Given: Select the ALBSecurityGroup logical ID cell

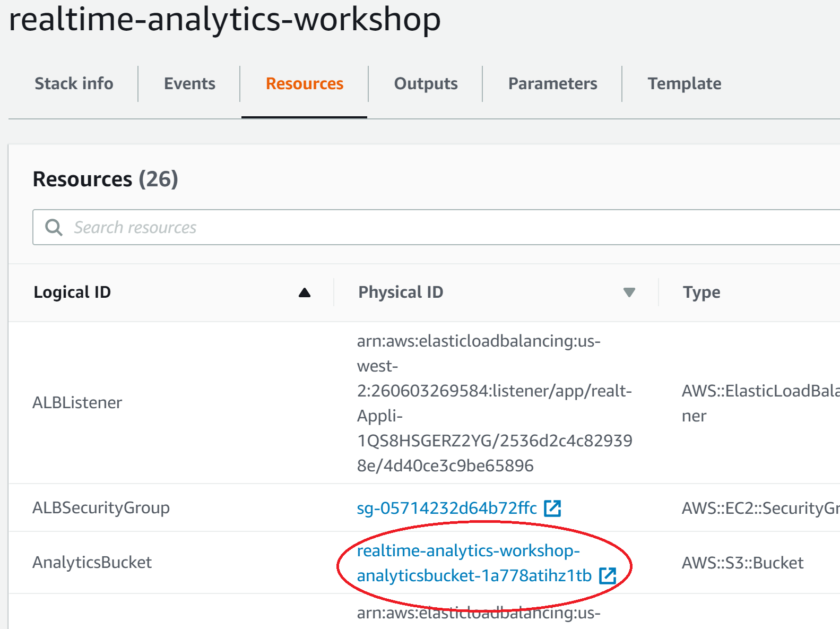Looking at the screenshot, I should tap(101, 508).
